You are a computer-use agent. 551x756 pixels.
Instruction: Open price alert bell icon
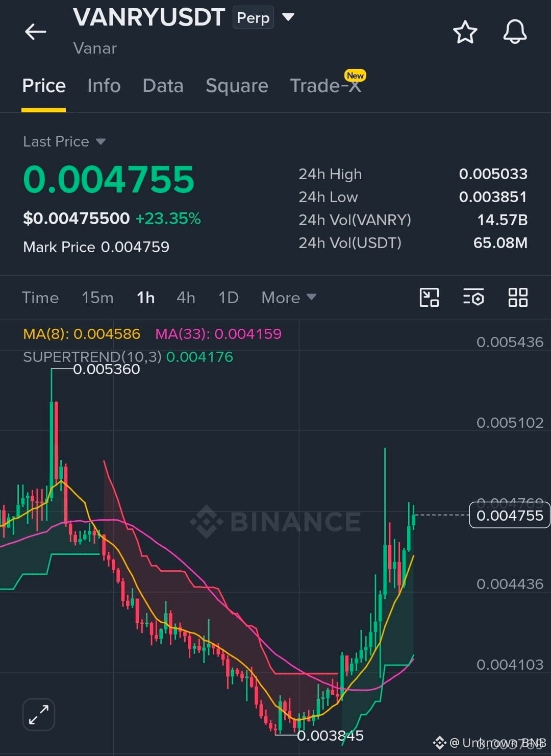pos(515,32)
